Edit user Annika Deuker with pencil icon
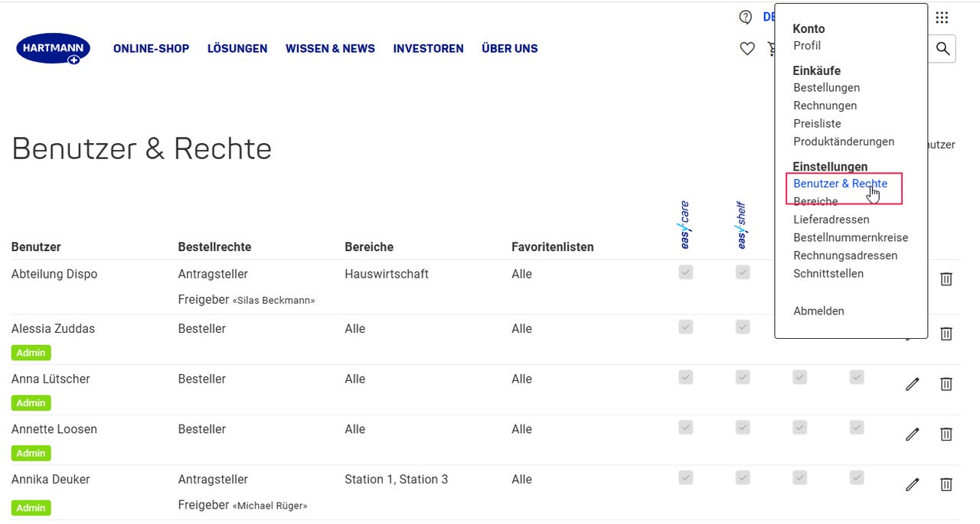This screenshot has width=980, height=524. point(912,484)
